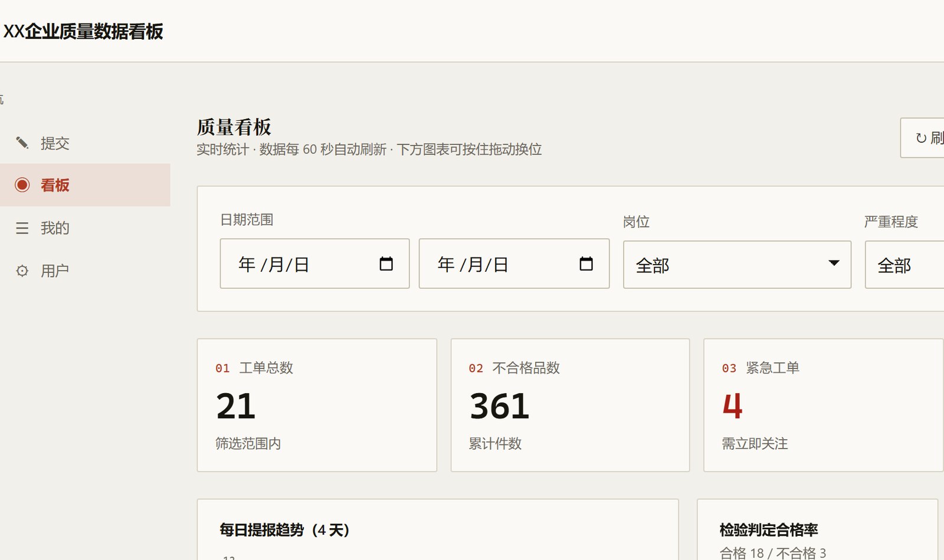This screenshot has height=560, width=944.
Task: Click the list icon beside 我的
Action: click(x=22, y=228)
